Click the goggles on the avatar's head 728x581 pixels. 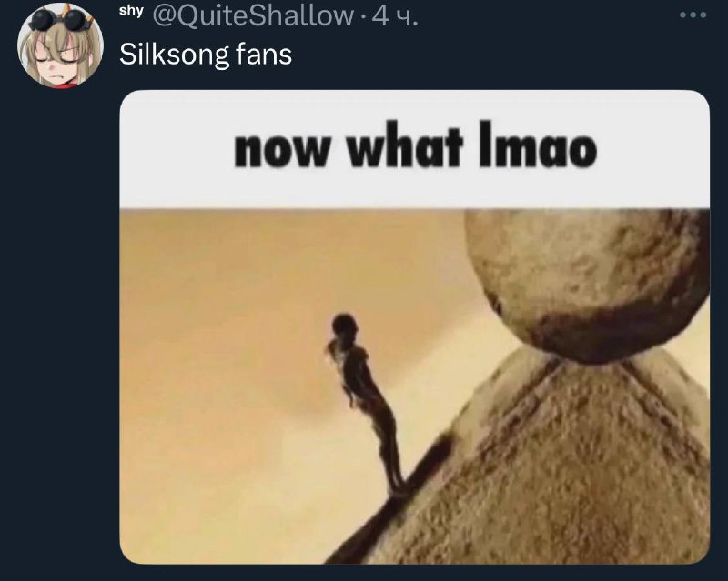click(x=61, y=18)
